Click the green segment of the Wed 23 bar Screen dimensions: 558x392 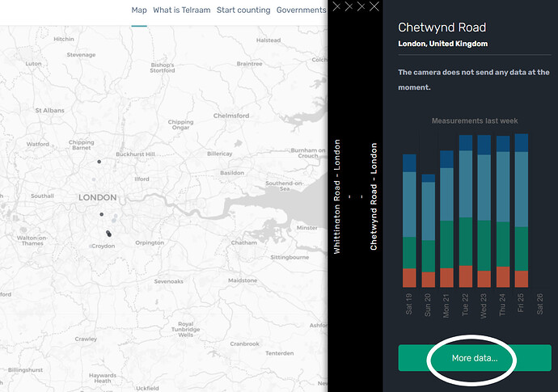484,245
